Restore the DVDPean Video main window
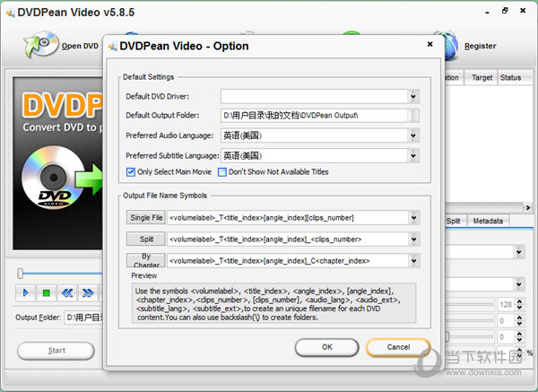The image size is (538, 392). [x=505, y=11]
